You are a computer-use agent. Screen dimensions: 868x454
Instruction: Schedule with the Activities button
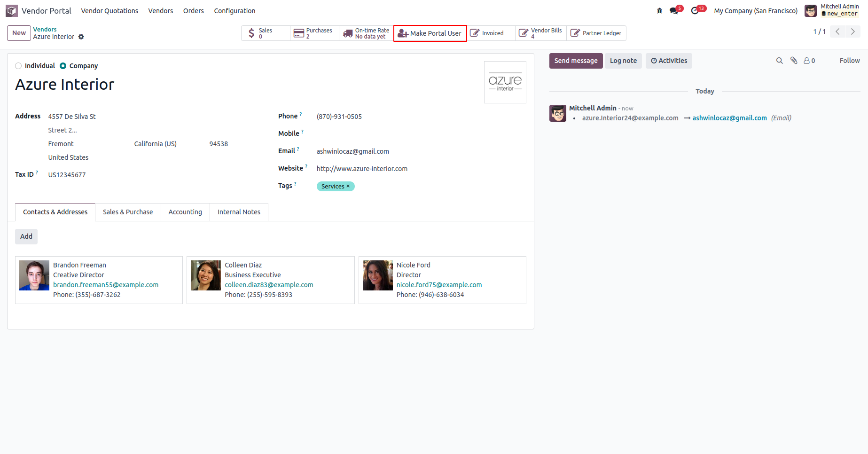click(x=669, y=61)
